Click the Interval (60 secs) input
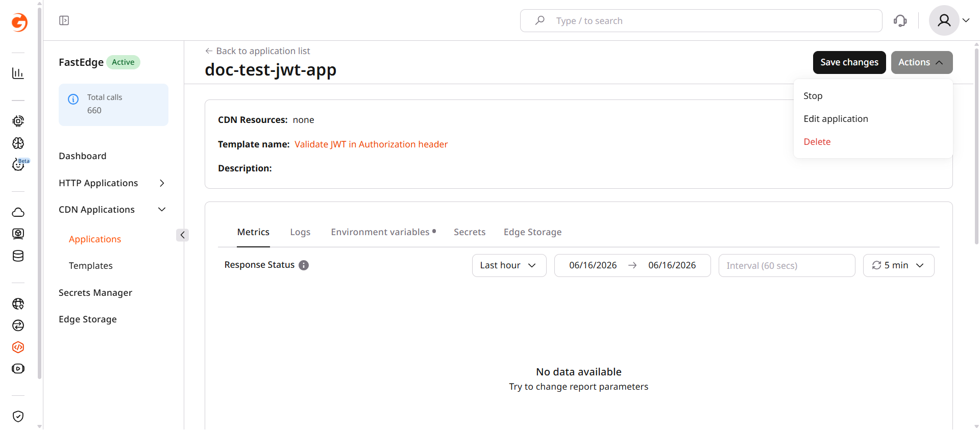This screenshot has width=980, height=430. [x=787, y=265]
